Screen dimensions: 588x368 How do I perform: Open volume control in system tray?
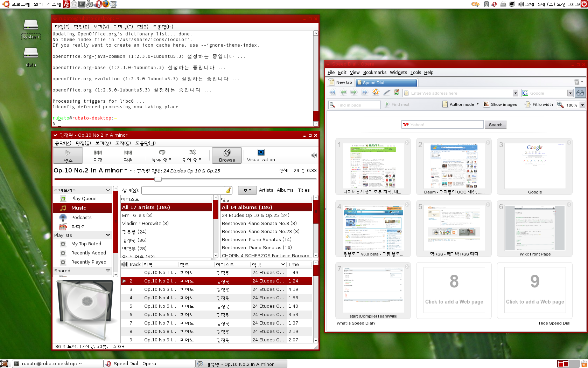click(x=521, y=4)
